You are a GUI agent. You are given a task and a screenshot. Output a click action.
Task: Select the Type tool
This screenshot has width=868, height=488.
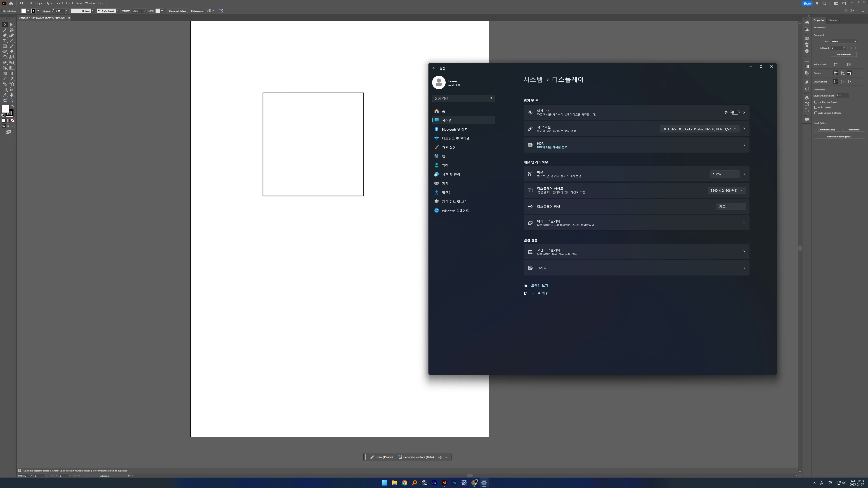click(x=5, y=41)
